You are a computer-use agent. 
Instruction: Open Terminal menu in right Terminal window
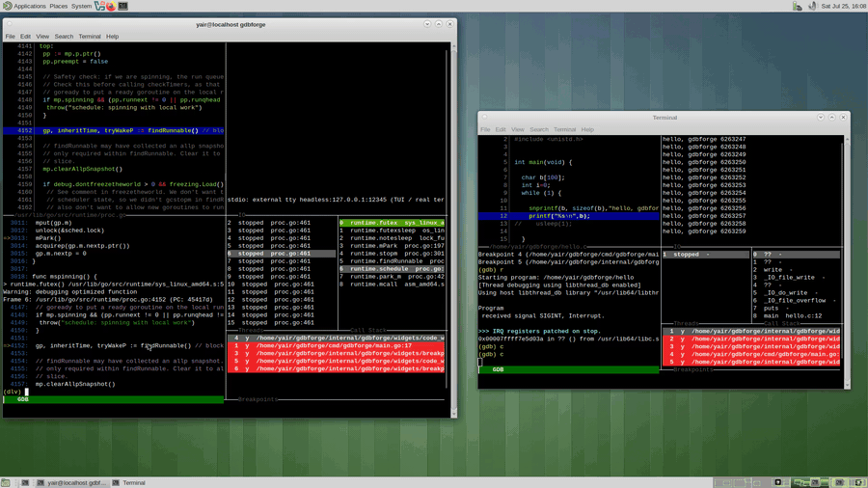click(x=564, y=129)
